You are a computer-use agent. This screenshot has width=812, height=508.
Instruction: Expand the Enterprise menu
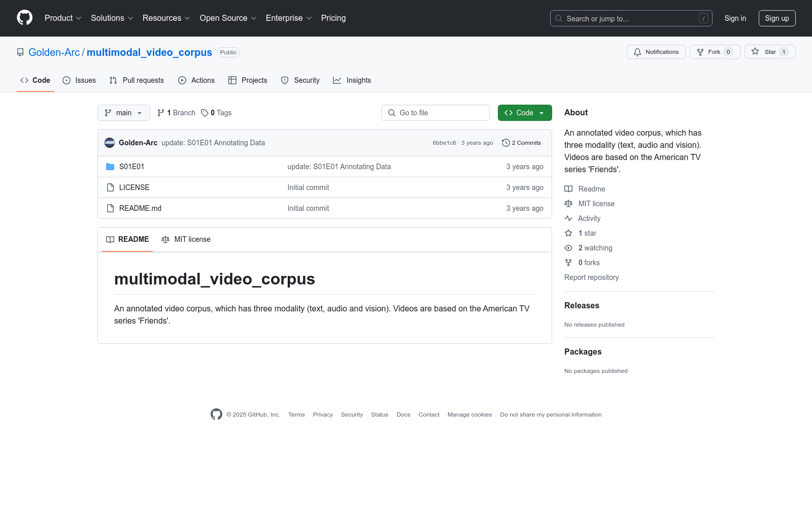point(289,18)
